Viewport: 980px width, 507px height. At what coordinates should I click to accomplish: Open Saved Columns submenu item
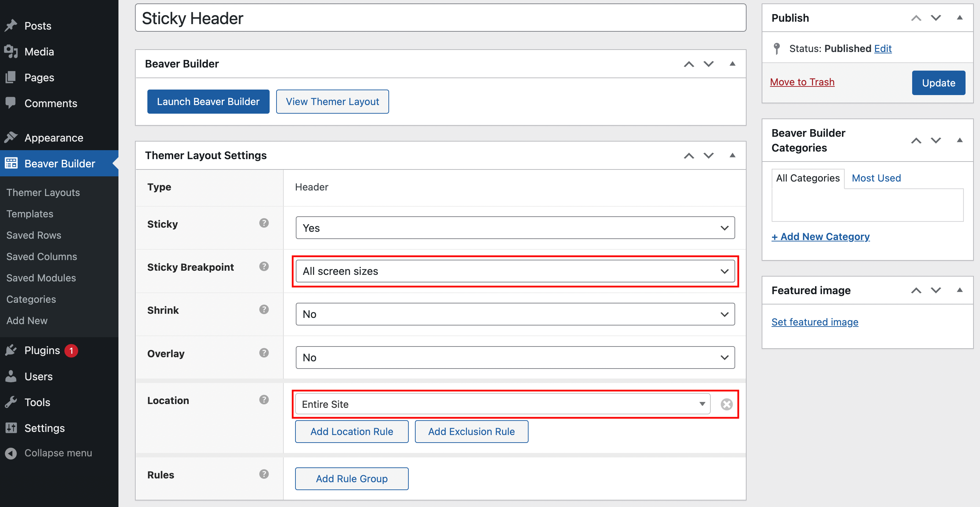click(41, 256)
